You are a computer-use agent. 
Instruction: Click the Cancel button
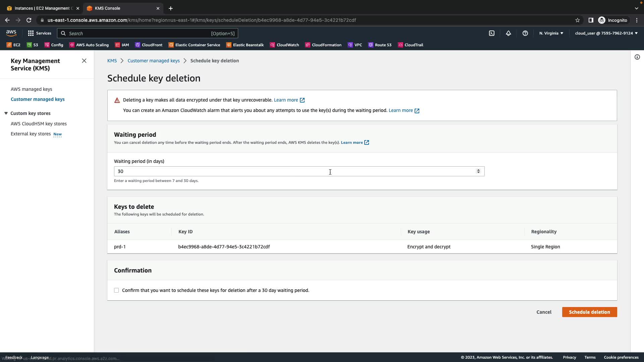(x=544, y=312)
